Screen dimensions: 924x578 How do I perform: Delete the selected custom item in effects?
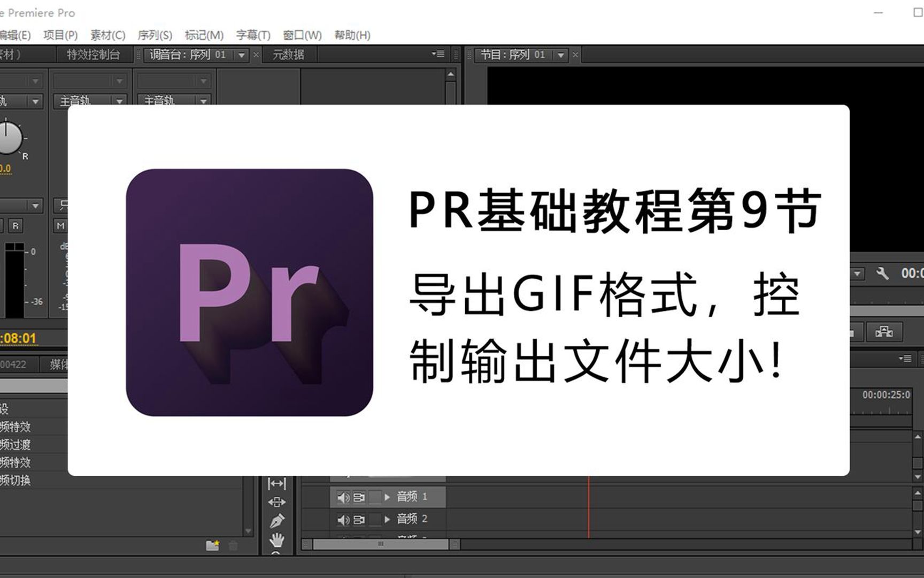click(233, 546)
